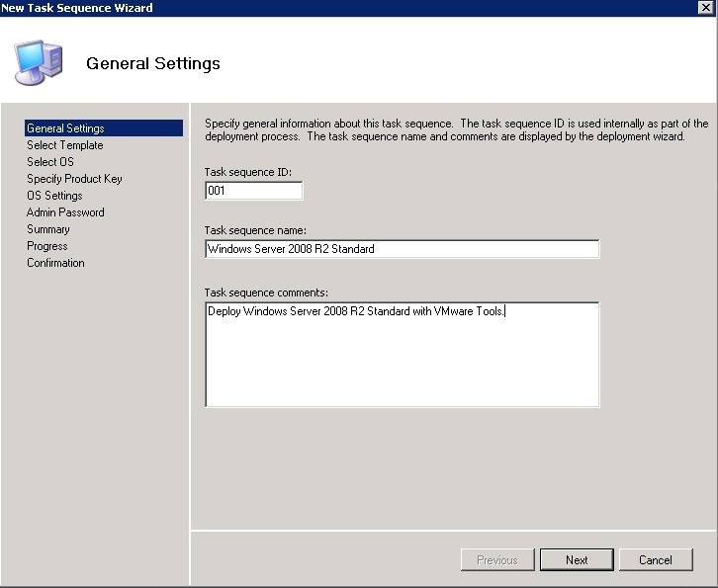The height and width of the screenshot is (588, 718).
Task: Select Admin Password step in sidebar
Action: pyautogui.click(x=65, y=212)
